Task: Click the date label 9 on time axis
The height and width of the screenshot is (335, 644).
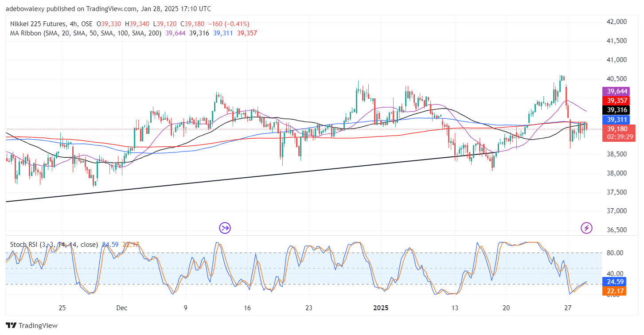Action: [185, 308]
